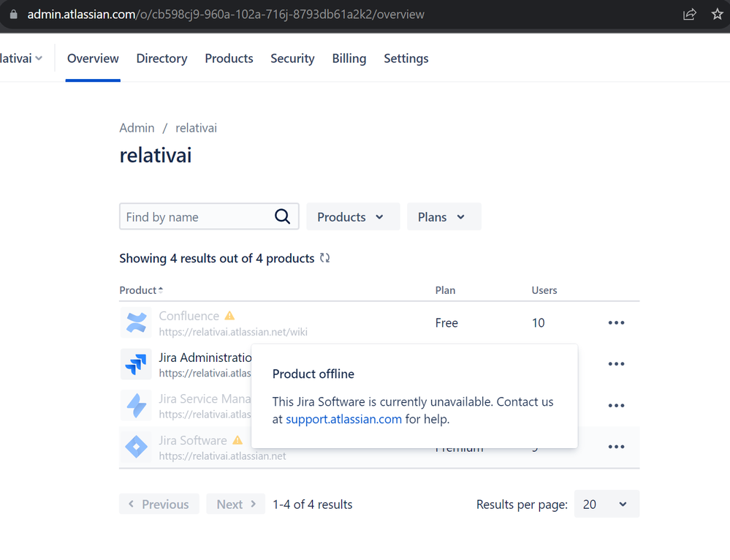Expand the Plans filter dropdown
This screenshot has height=560, width=730.
click(444, 216)
